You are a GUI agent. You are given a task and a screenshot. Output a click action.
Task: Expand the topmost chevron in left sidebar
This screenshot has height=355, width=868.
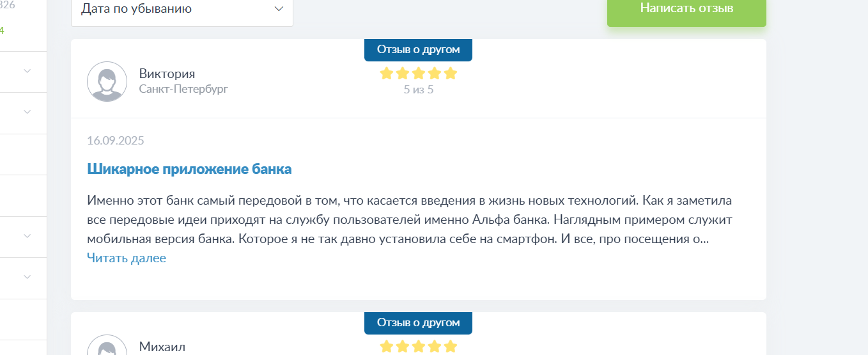tap(27, 71)
